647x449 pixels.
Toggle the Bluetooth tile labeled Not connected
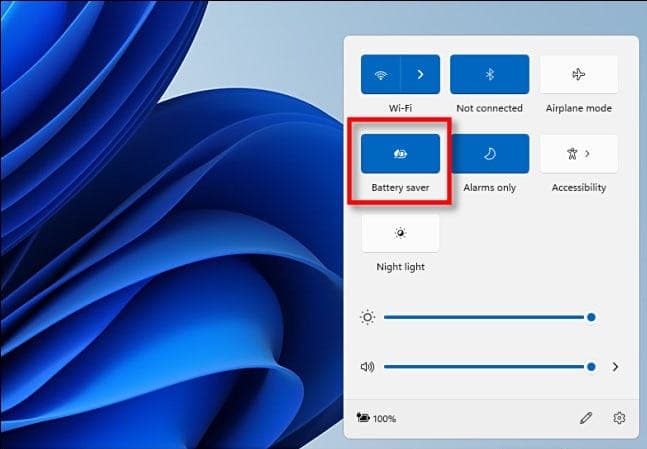[x=489, y=74]
